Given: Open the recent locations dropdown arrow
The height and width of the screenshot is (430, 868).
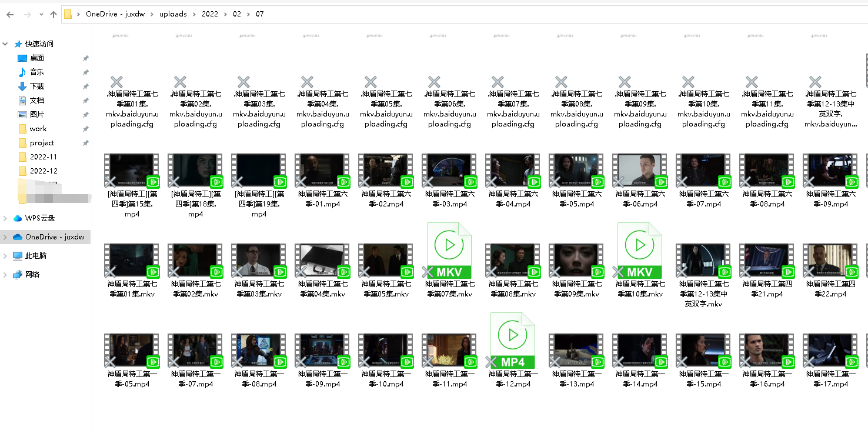Looking at the screenshot, I should 41,14.
